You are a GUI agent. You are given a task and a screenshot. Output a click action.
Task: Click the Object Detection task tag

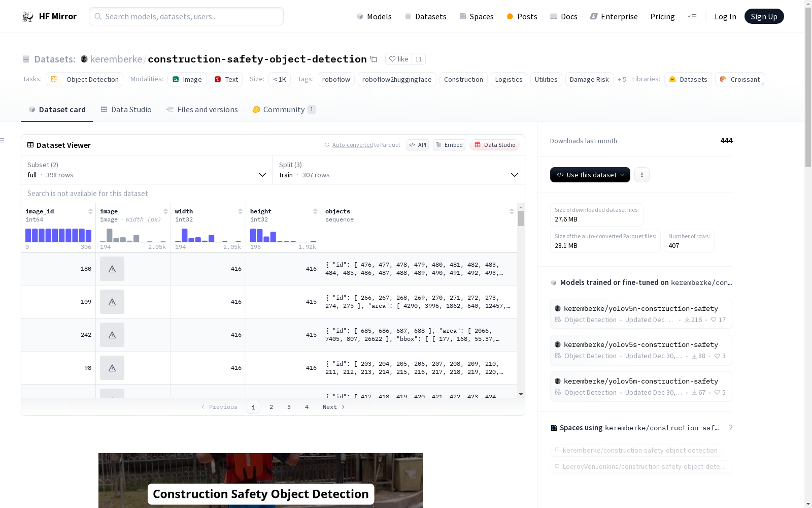(x=85, y=80)
